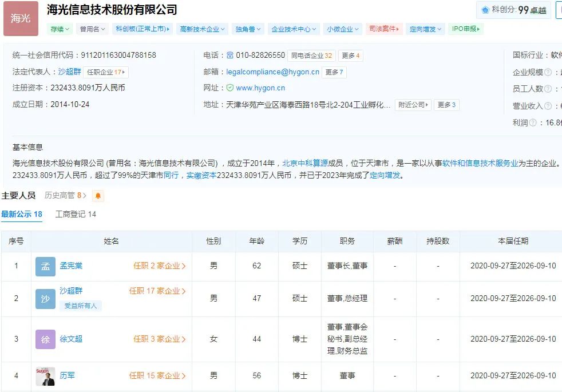Viewport: 562px width, 392px height.
Task: Click the 本届任期 column header
Action: click(x=513, y=241)
